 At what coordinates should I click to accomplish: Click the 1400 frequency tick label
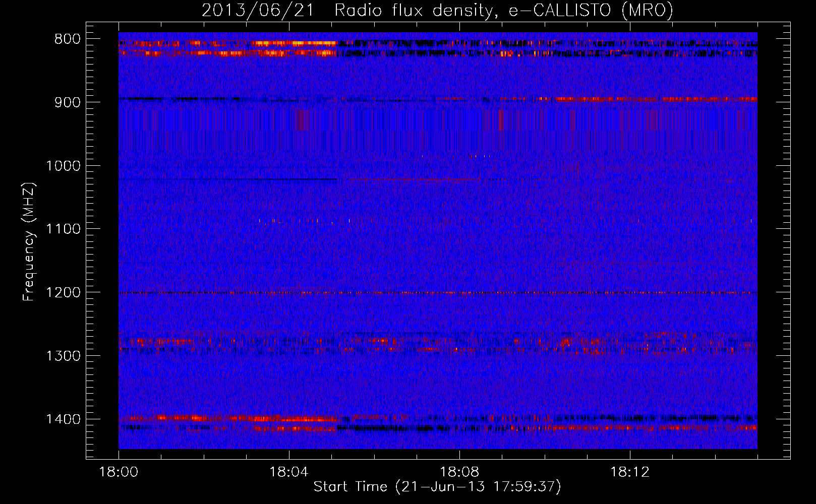tap(63, 419)
